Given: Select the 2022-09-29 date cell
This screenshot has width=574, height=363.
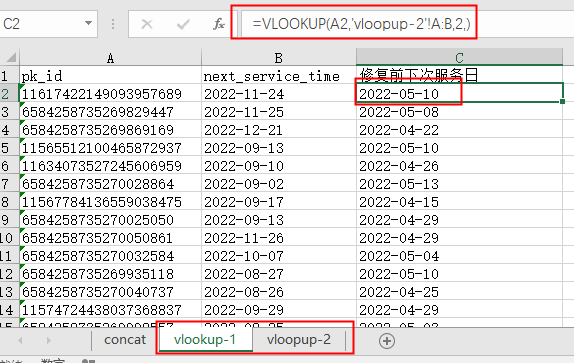Looking at the screenshot, I should pos(279,309).
